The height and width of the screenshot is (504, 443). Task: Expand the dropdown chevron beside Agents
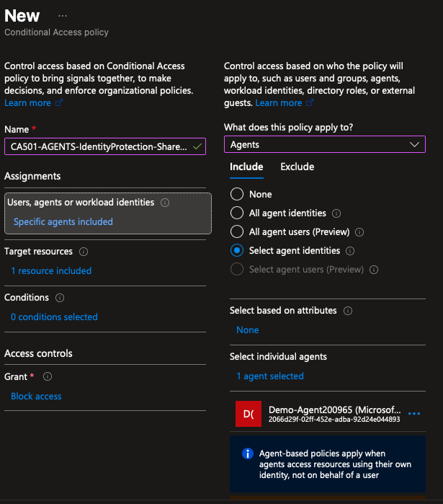point(414,144)
